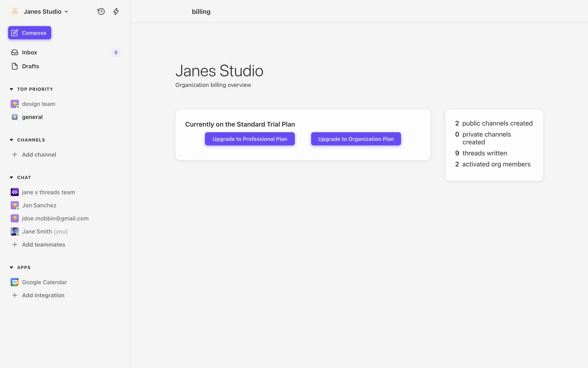
Task: Click the Google Calendar app icon
Action: tap(14, 282)
